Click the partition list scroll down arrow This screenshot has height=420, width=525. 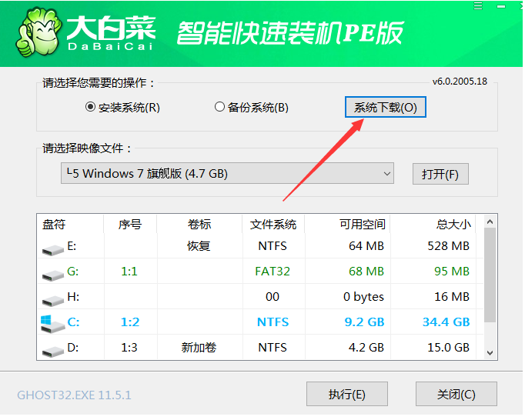coord(490,353)
